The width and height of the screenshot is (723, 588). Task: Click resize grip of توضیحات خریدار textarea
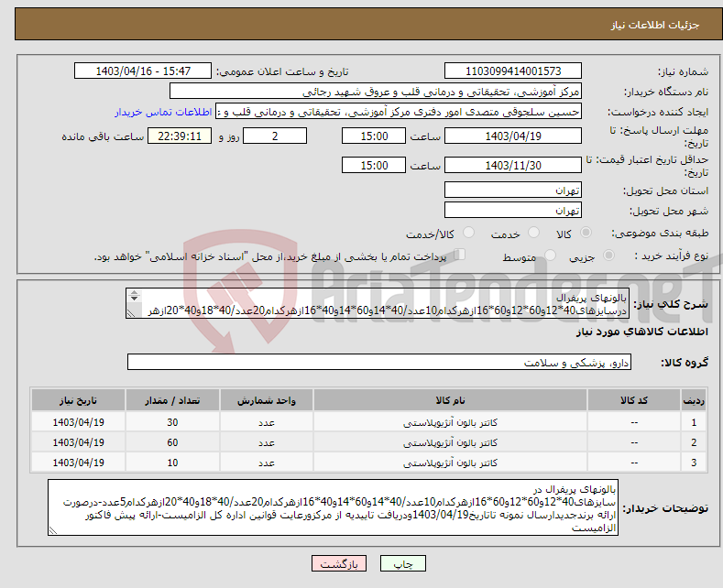point(53,530)
